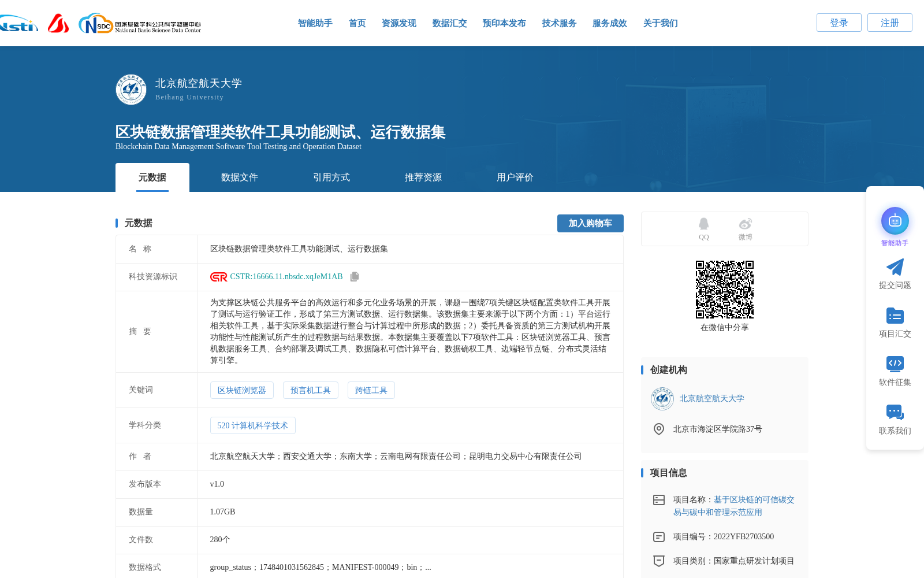Click the WeChat share QR code
This screenshot has height=578, width=924.
click(x=725, y=290)
